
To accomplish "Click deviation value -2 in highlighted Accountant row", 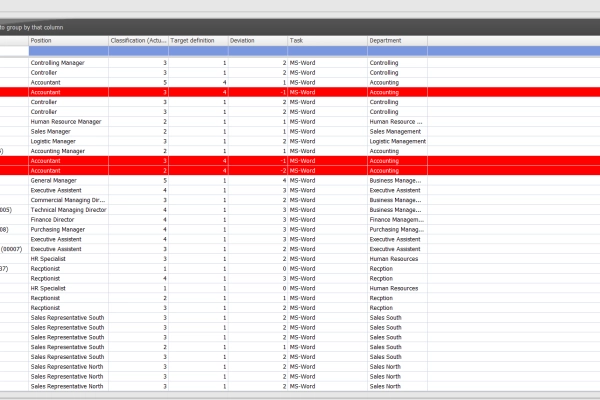I will [x=258, y=171].
